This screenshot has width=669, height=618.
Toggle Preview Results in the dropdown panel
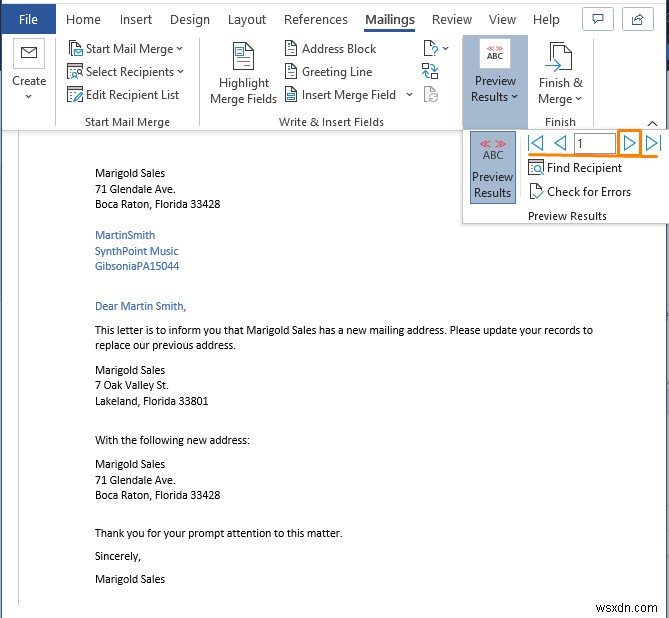point(493,167)
